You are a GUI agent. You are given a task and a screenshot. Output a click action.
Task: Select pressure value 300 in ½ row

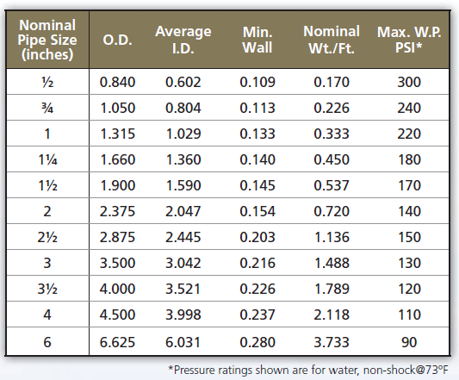pos(409,82)
